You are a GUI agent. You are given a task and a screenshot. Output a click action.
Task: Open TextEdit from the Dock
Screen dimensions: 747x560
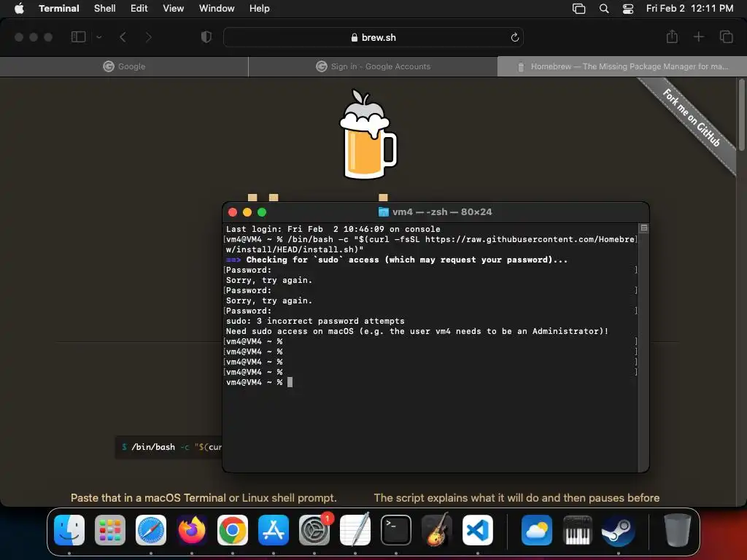[355, 530]
